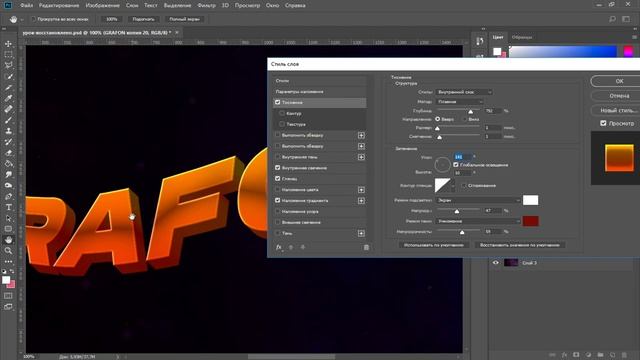Select Параметры наложения in styles list
The height and width of the screenshot is (360, 640).
pyautogui.click(x=319, y=92)
